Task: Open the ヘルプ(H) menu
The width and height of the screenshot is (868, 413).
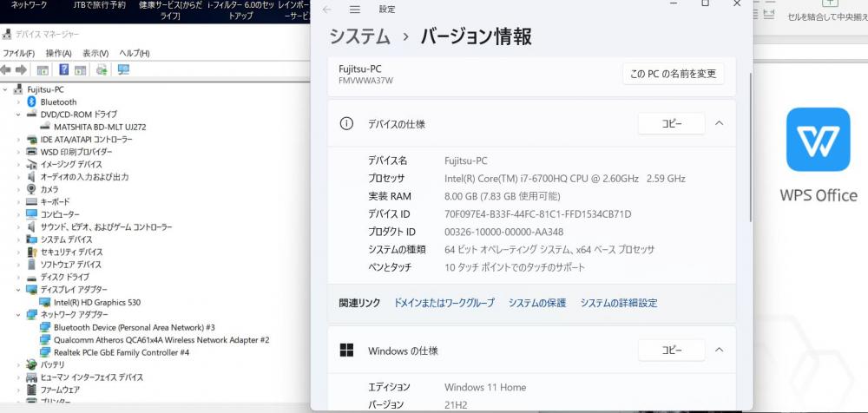Action: 134,53
